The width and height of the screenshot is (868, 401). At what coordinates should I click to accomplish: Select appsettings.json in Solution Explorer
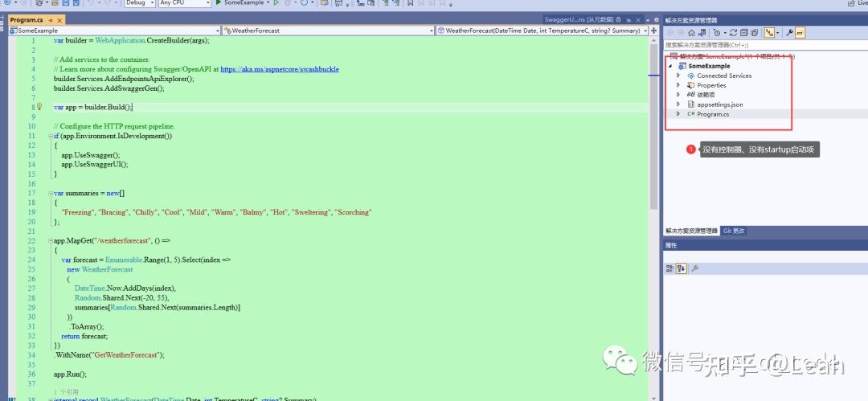click(719, 104)
